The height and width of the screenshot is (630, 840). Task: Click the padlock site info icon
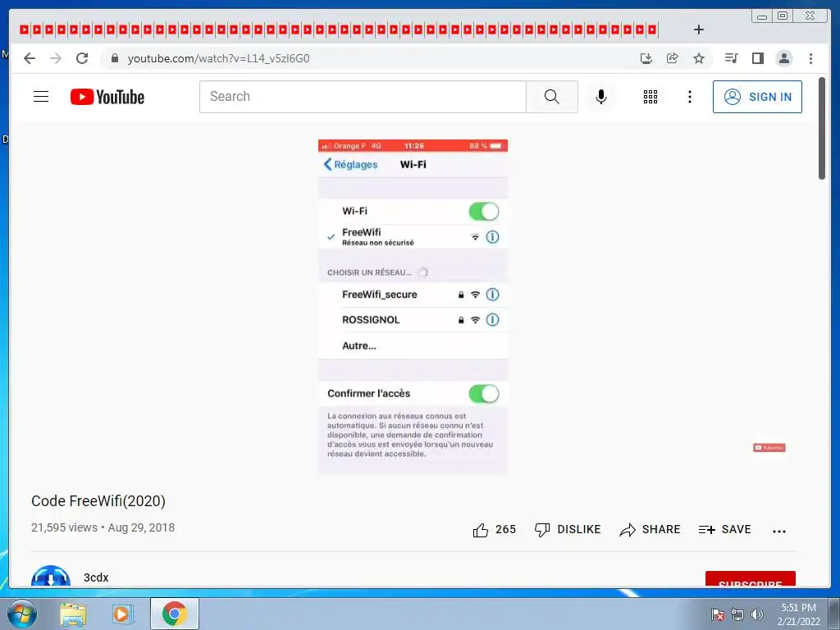click(x=115, y=58)
